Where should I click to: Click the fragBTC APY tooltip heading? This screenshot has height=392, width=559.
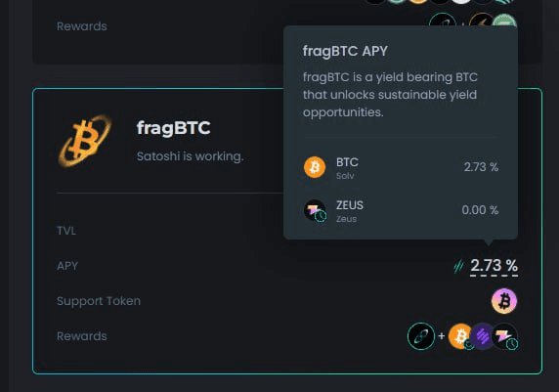point(345,52)
